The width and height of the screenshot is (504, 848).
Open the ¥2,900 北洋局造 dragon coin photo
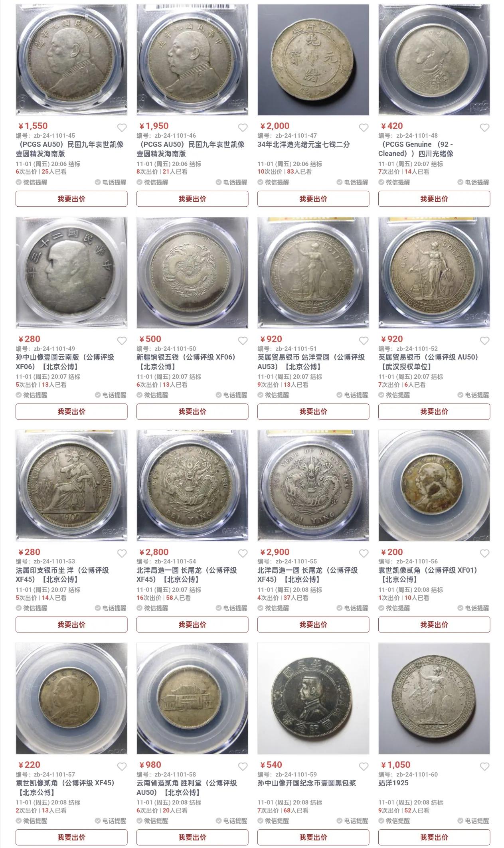(x=313, y=486)
